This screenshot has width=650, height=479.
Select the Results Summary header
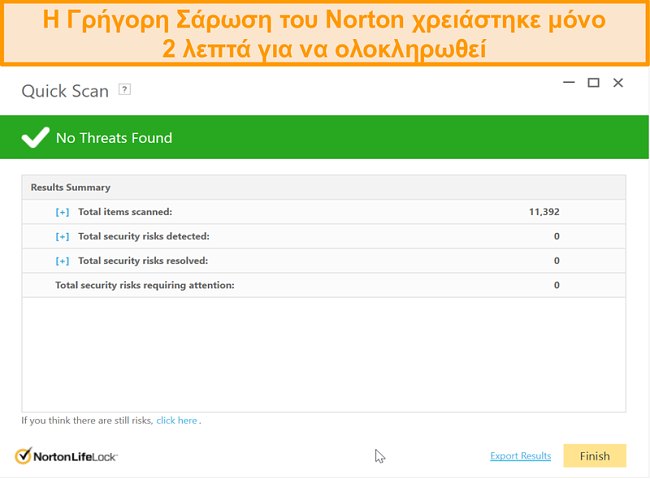click(x=324, y=187)
